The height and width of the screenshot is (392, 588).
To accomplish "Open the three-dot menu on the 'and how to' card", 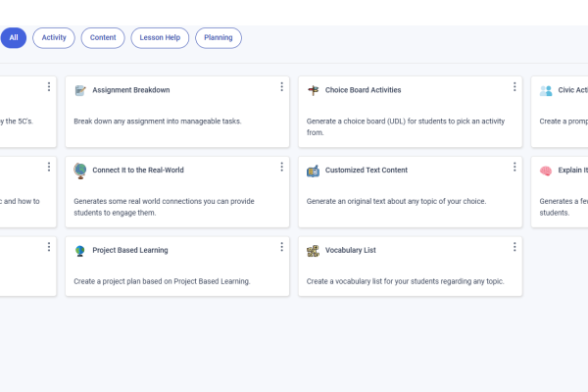I will coord(49,167).
